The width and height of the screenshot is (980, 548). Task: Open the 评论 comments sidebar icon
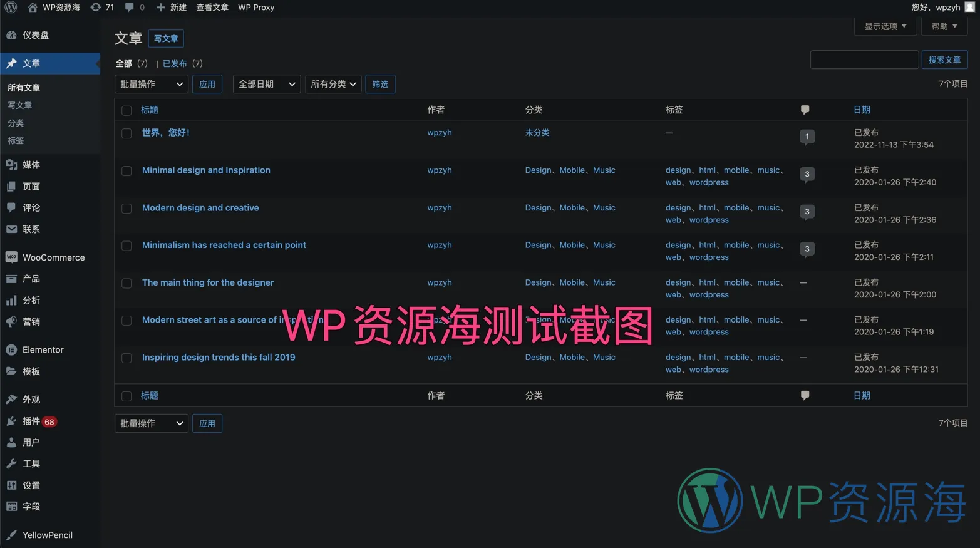tap(11, 207)
